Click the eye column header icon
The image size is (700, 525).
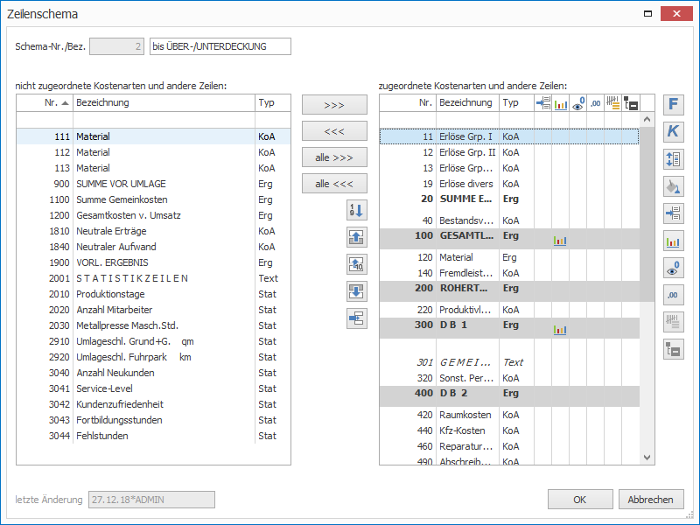(578, 103)
